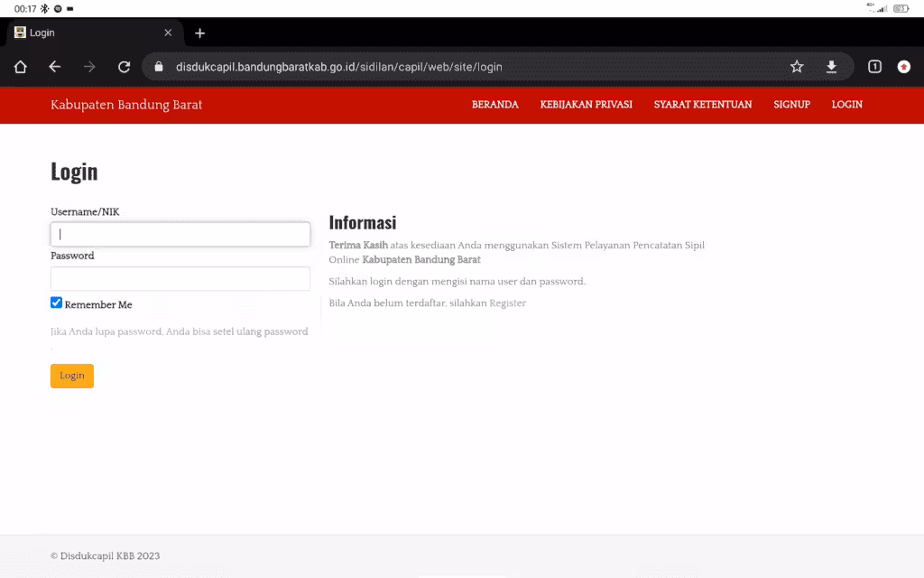Click the Informasi heading text
This screenshot has height=578, width=924.
pos(363,222)
